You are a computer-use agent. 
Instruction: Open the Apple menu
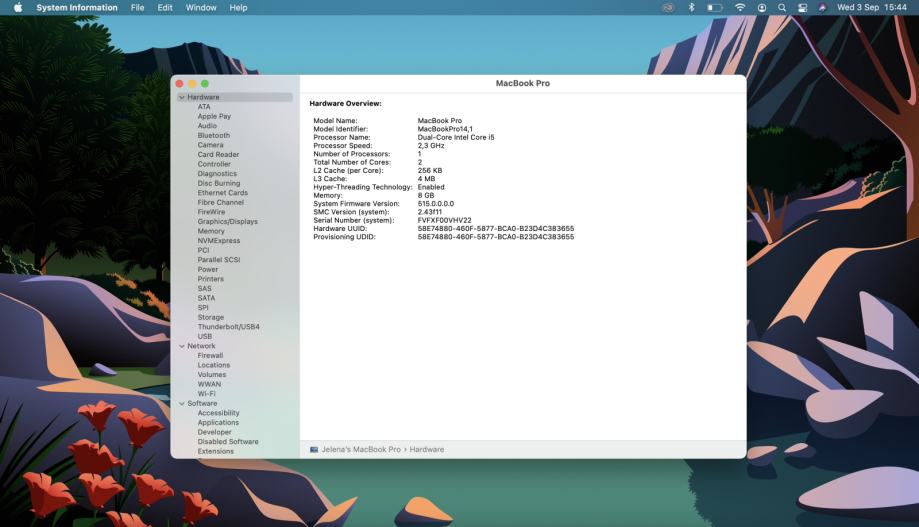tap(18, 7)
